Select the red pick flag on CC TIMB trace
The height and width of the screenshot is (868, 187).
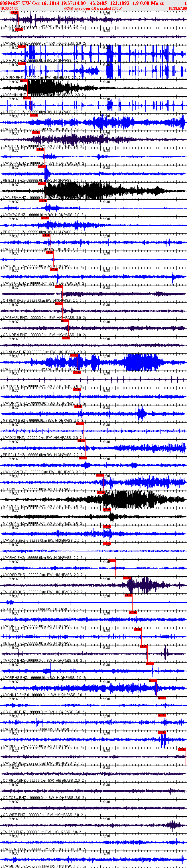(99, 475)
